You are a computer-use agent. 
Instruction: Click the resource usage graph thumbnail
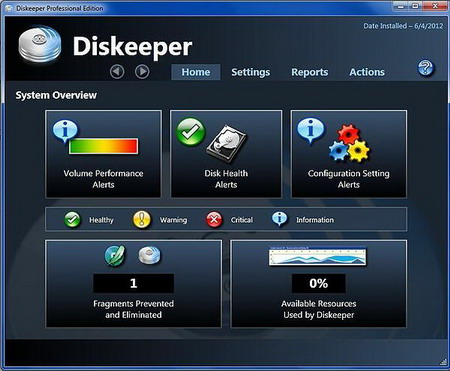pos(318,256)
